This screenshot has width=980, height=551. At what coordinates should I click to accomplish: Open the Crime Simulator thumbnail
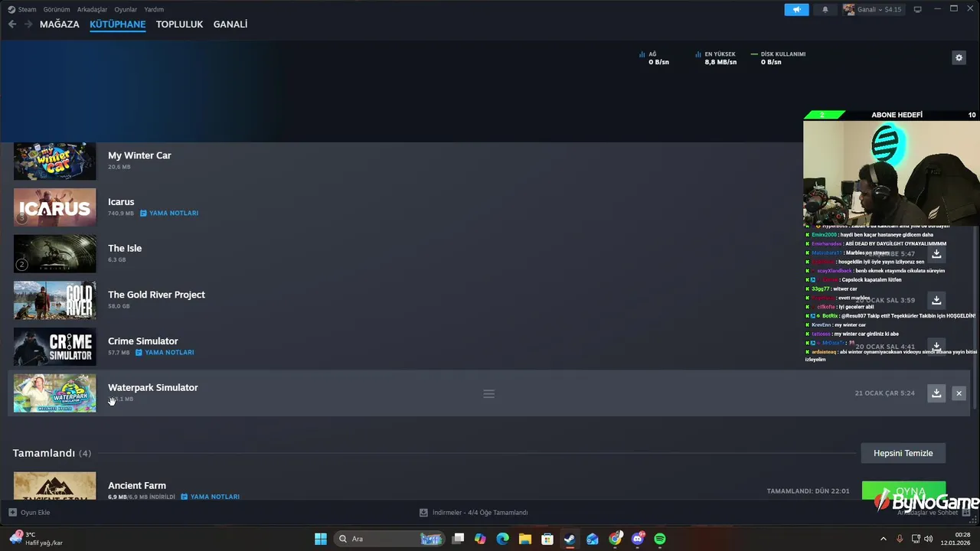pos(55,347)
